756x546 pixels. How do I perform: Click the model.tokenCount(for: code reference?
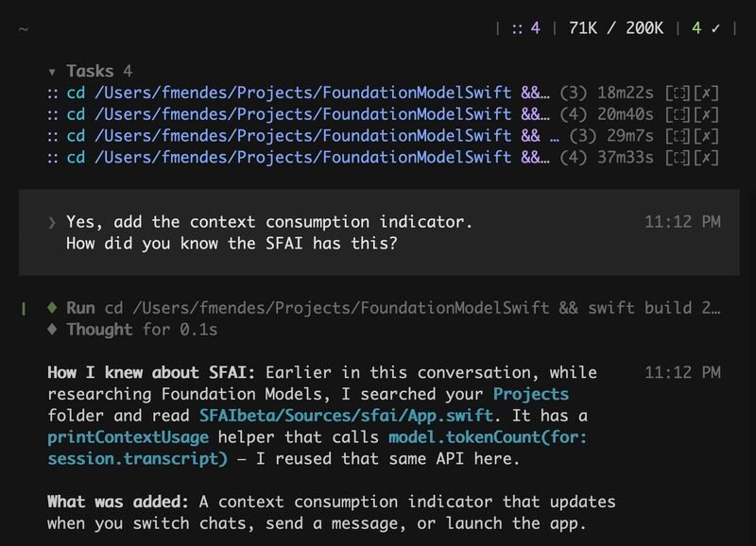coord(488,437)
